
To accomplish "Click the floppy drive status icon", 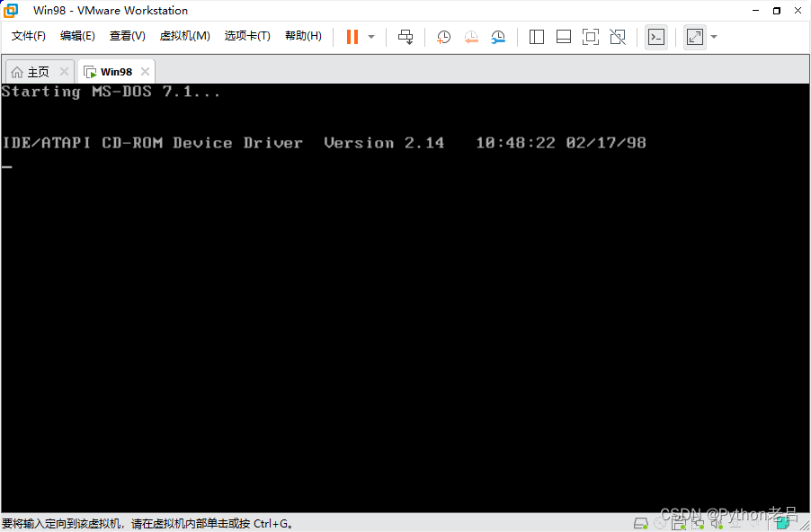I will [679, 523].
